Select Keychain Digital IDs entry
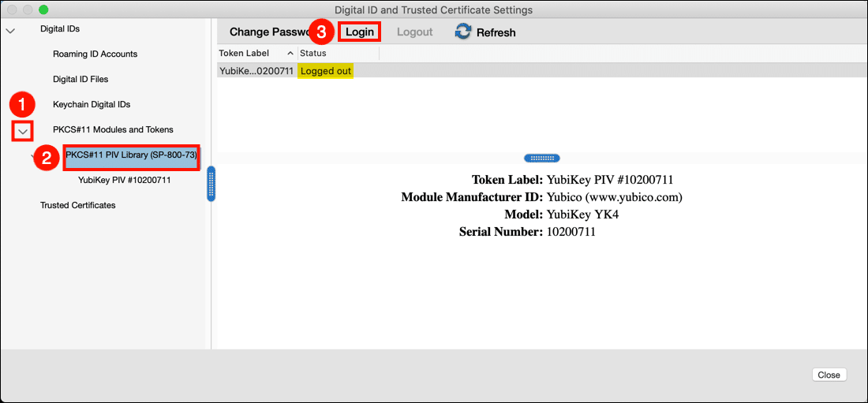868x403 pixels. pos(92,105)
